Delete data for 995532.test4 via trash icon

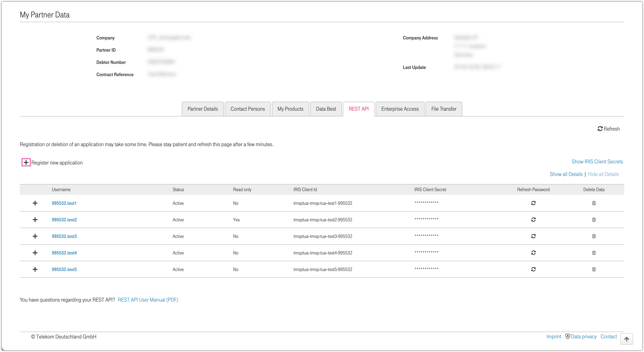(594, 253)
